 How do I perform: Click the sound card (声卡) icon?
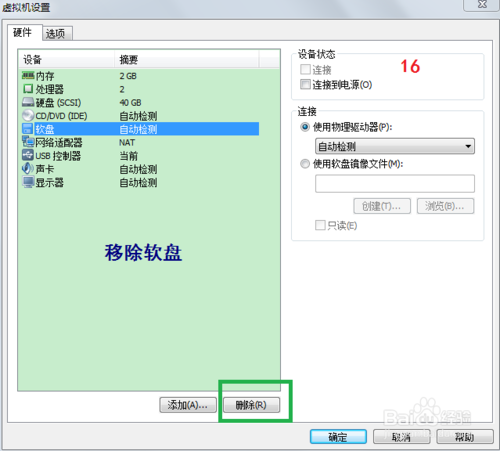coord(28,169)
